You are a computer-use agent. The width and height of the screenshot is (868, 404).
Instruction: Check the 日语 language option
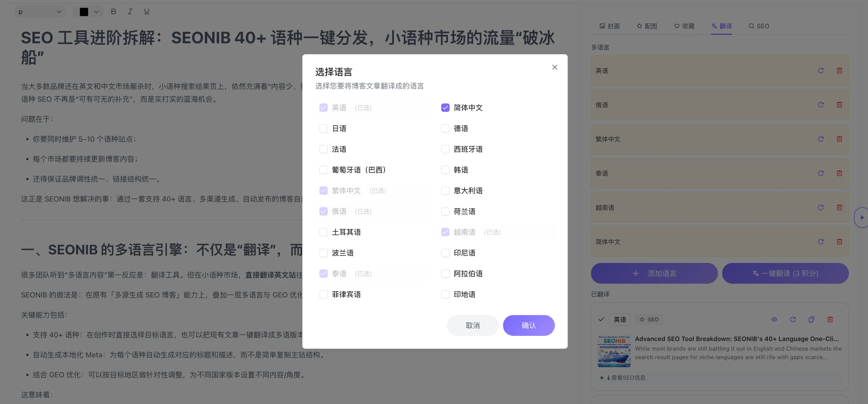click(324, 128)
